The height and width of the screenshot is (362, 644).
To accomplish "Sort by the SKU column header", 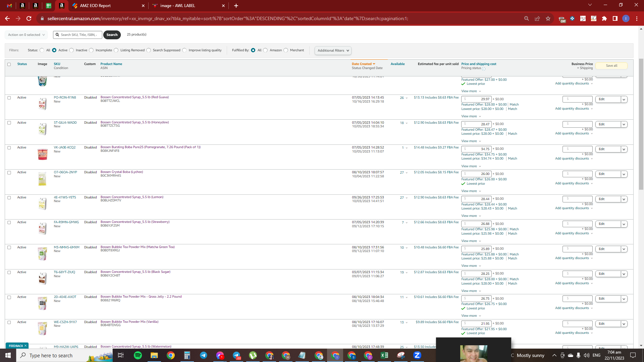I will [x=57, y=64].
